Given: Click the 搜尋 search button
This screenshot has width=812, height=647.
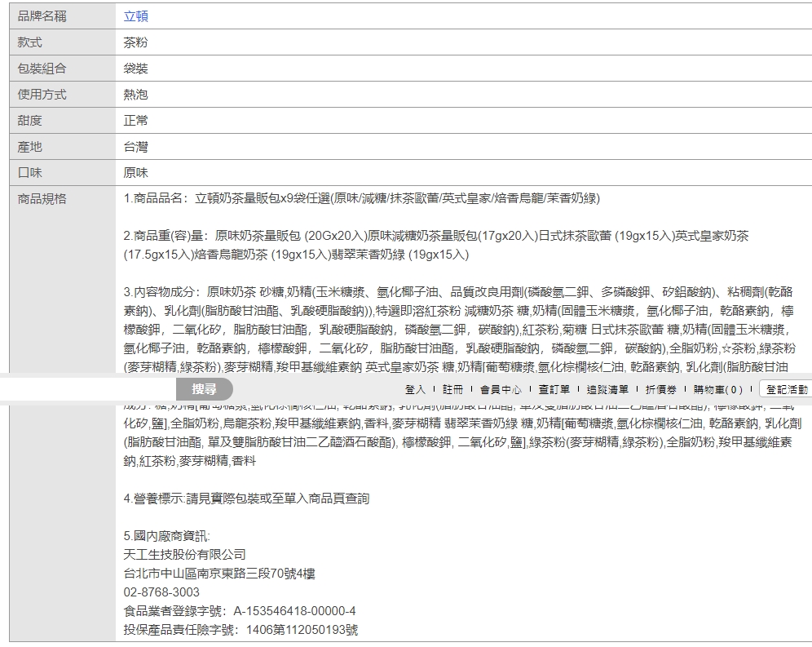Looking at the screenshot, I should click(x=205, y=389).
